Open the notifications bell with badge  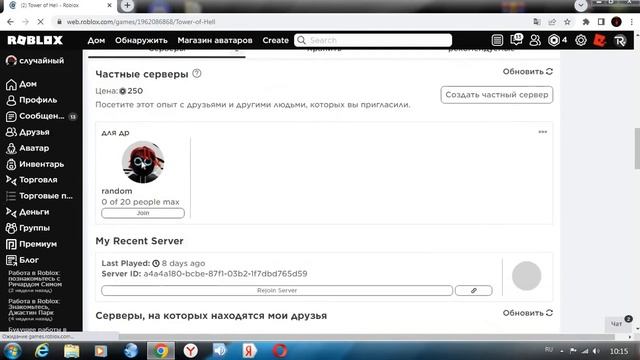(x=516, y=40)
